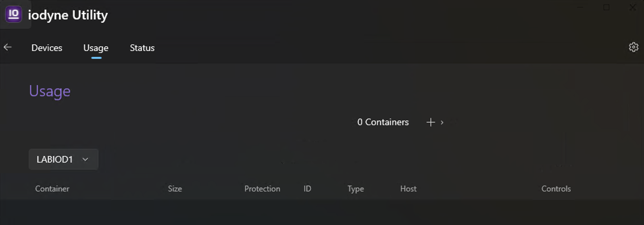This screenshot has height=225, width=644.
Task: Add a new container with plus icon
Action: click(x=431, y=122)
